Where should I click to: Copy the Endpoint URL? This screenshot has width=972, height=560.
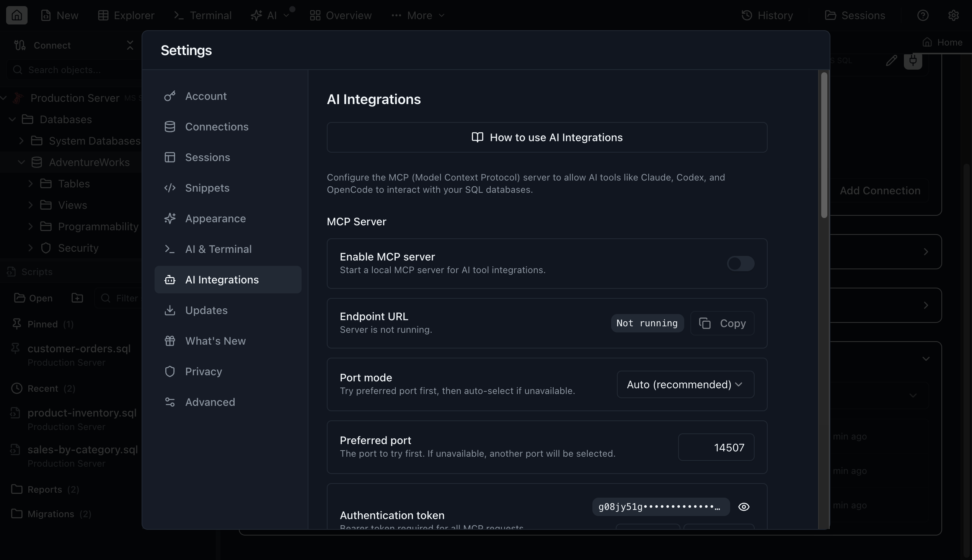click(722, 323)
